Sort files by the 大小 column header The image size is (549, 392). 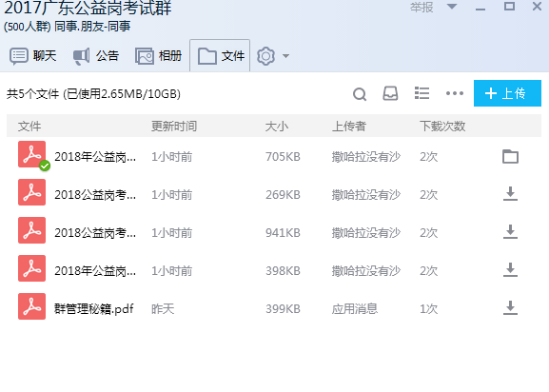coord(277,126)
